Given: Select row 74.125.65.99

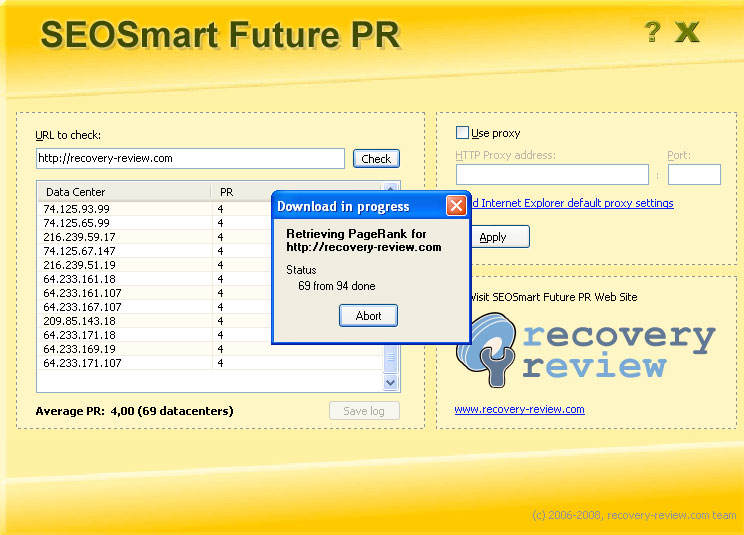Looking at the screenshot, I should tap(154, 223).
